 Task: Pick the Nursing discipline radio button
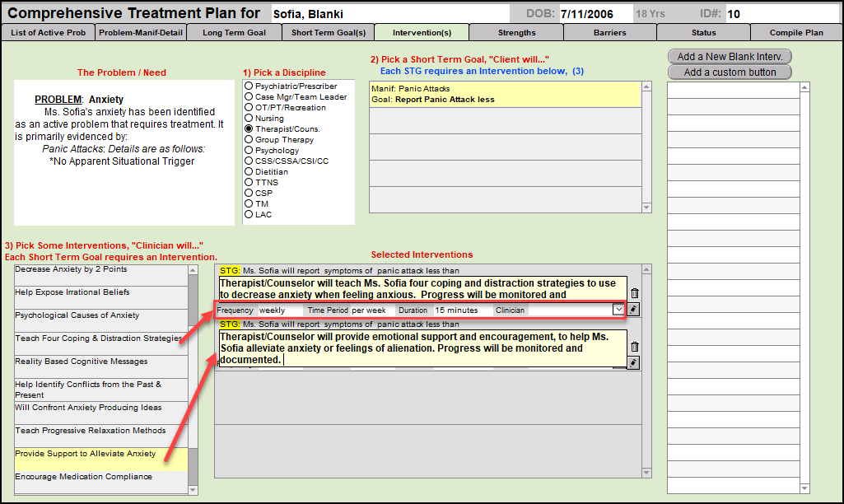point(248,119)
